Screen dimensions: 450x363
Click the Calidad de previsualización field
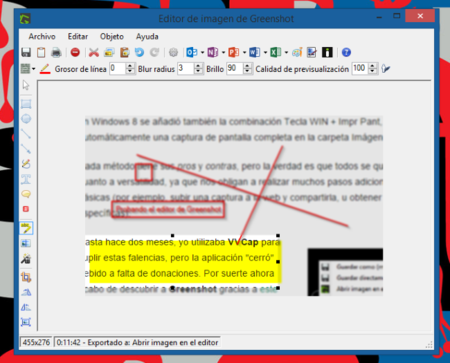pyautogui.click(x=360, y=69)
